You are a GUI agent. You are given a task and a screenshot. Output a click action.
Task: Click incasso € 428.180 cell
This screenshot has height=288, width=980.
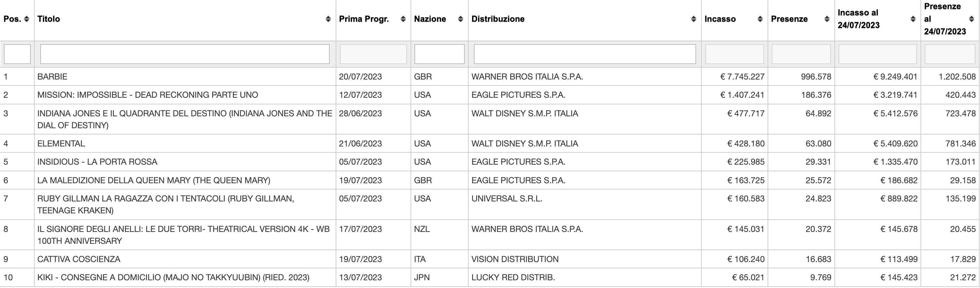[x=745, y=144]
